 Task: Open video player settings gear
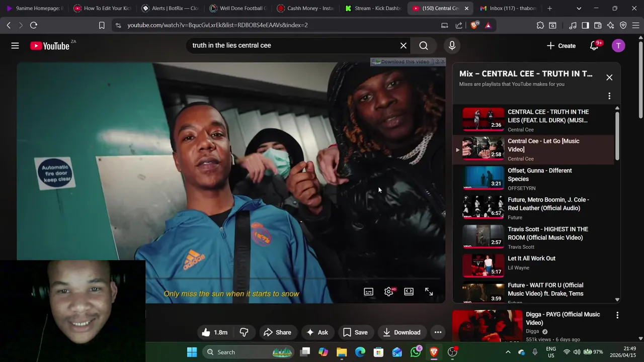tap(389, 292)
